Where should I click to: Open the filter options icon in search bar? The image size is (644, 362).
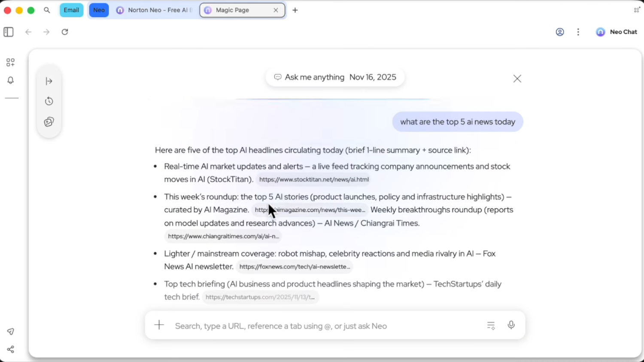pos(491,326)
